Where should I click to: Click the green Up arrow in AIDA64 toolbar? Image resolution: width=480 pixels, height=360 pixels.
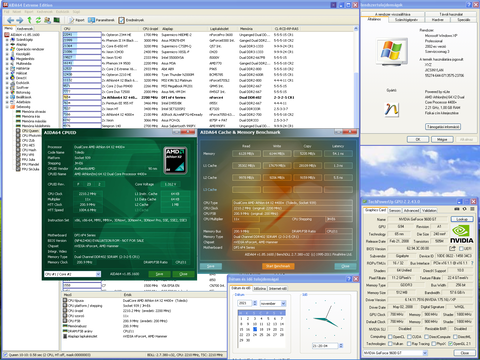tap(29, 20)
